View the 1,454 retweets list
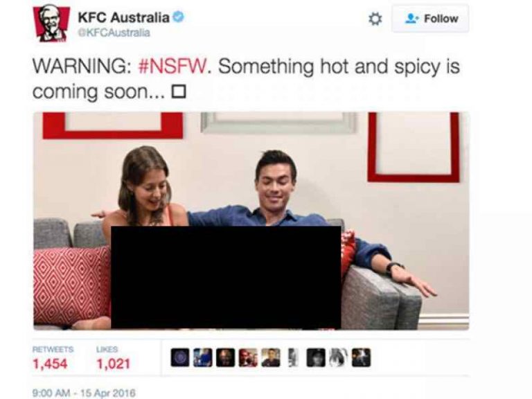Viewport: 532px width, 399px height. coord(53,358)
